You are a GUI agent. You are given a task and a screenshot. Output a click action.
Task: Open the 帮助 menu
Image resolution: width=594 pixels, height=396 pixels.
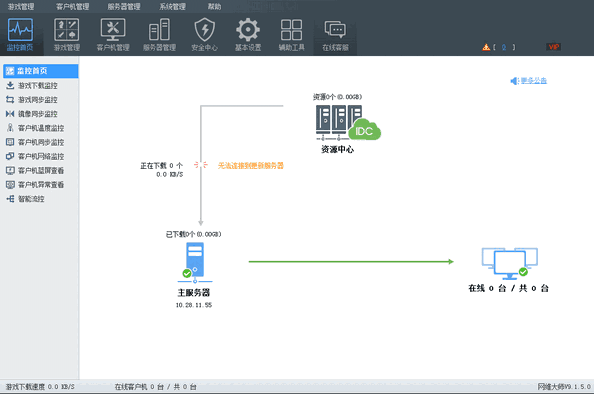214,6
